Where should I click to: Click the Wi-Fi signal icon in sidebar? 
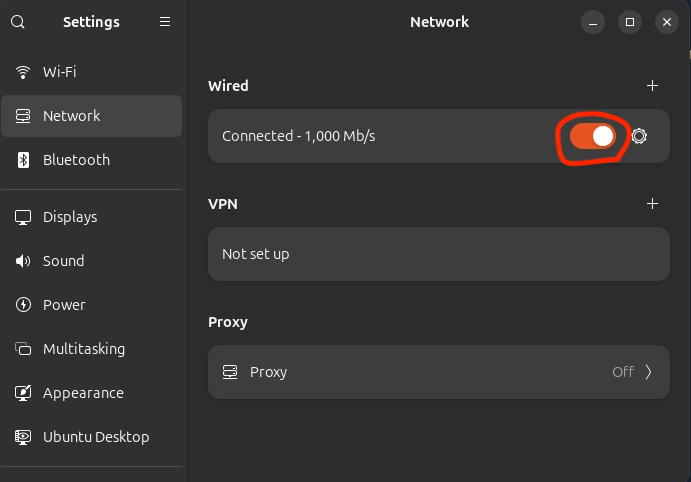(x=23, y=72)
